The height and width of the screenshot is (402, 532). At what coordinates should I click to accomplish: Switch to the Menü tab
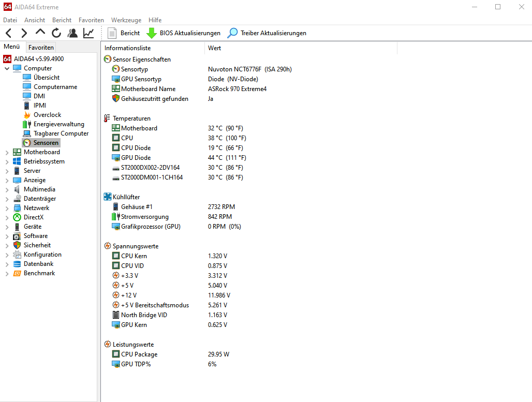click(x=12, y=47)
